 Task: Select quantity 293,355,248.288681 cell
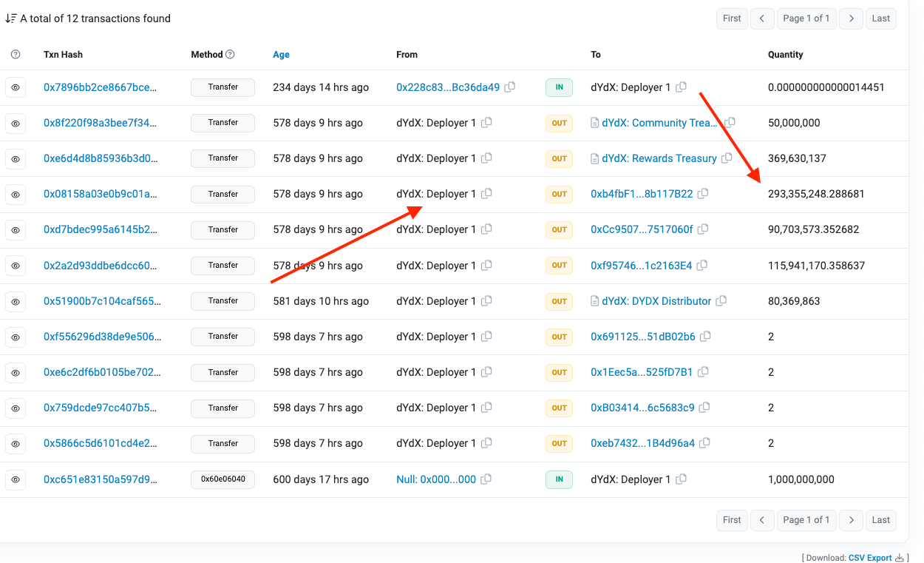coord(816,194)
